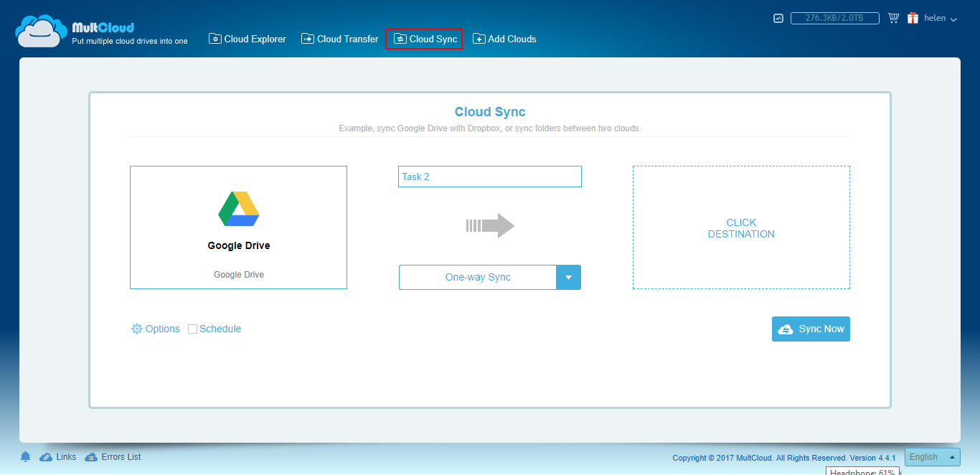Click the MultCloud cloud logo

[42, 31]
